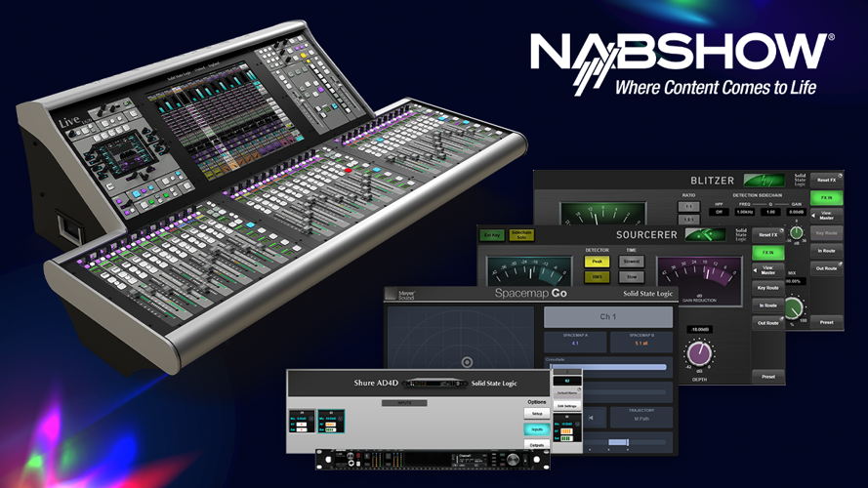This screenshot has height=488, width=868.
Task: Click Default Name in Shure side panel
Action: [567, 392]
